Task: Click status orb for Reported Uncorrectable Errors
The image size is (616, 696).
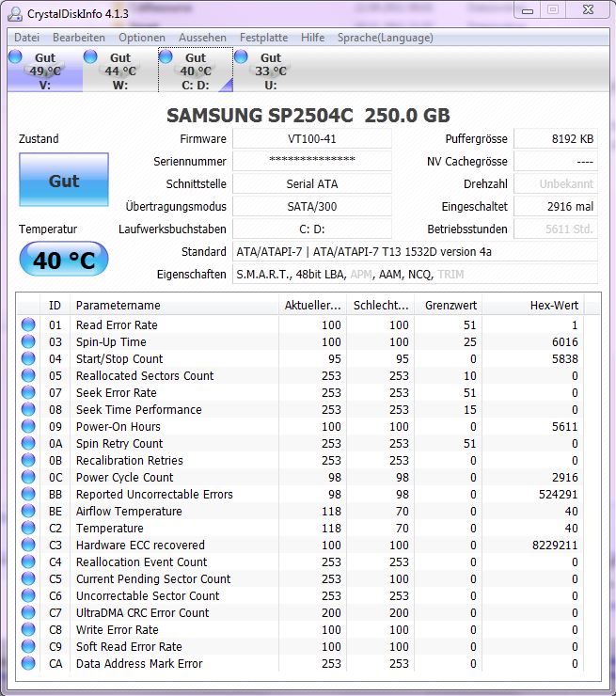Action: [x=28, y=493]
